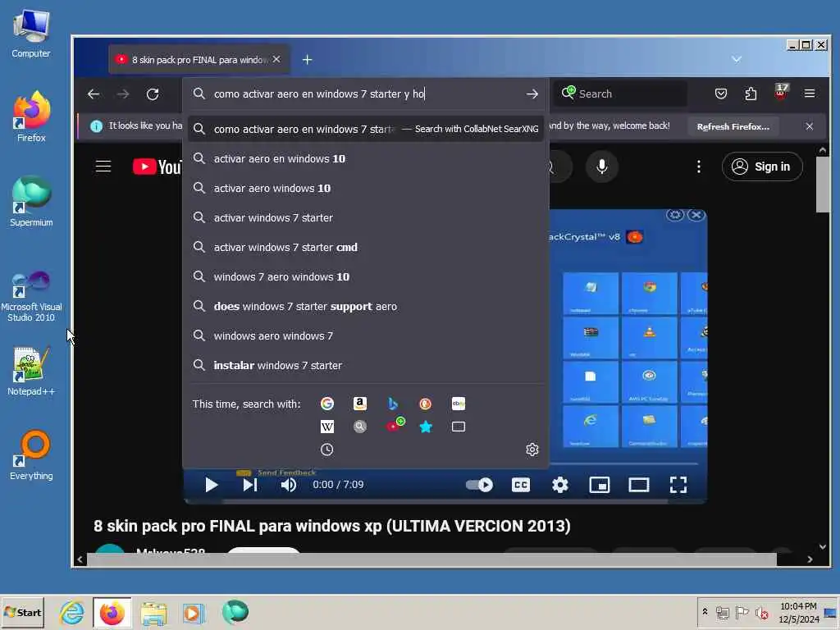This screenshot has height=630, width=840.
Task: Search this time with Wikipedia
Action: coord(326,427)
